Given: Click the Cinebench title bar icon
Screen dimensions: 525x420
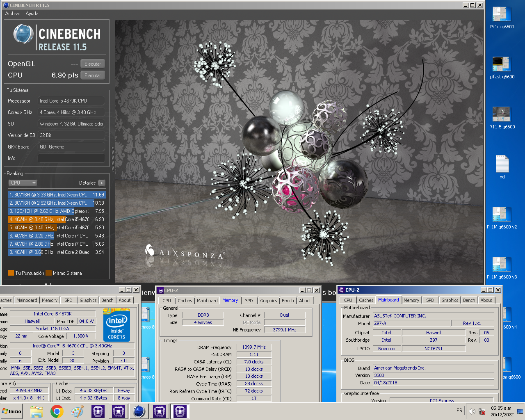Looking at the screenshot, I should coord(6,5).
